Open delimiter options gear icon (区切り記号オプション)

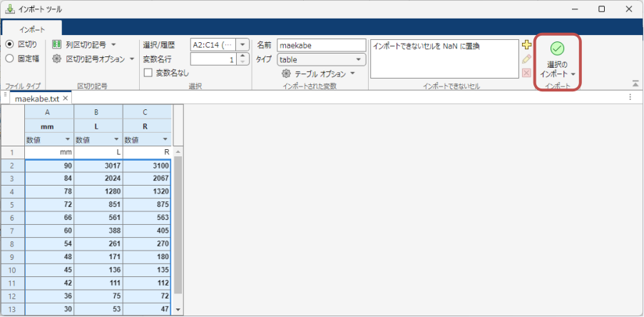57,59
